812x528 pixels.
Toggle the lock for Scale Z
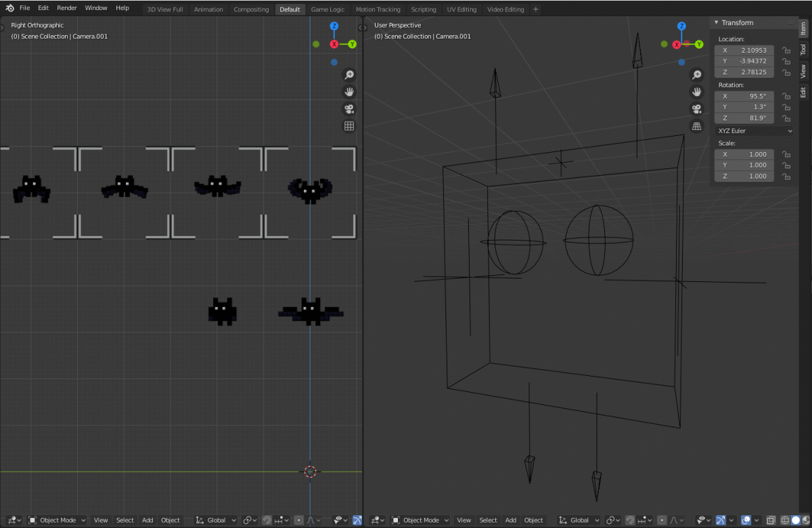point(786,176)
